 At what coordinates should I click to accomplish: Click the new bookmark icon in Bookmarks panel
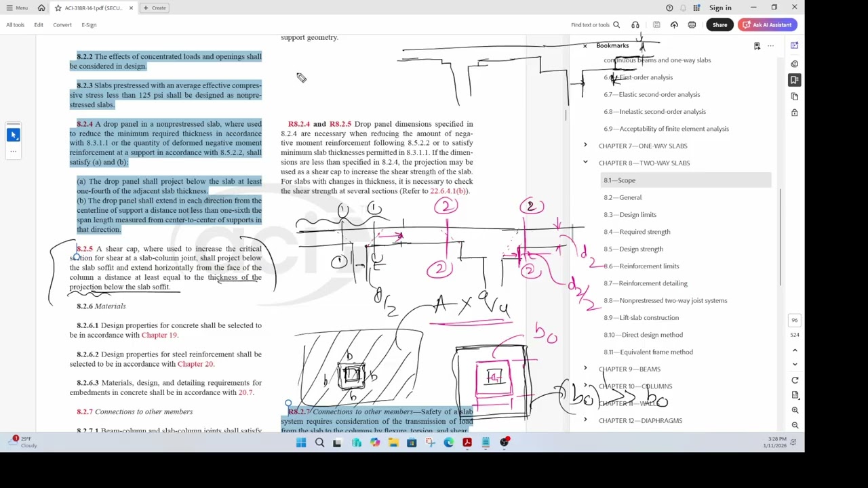click(x=757, y=45)
